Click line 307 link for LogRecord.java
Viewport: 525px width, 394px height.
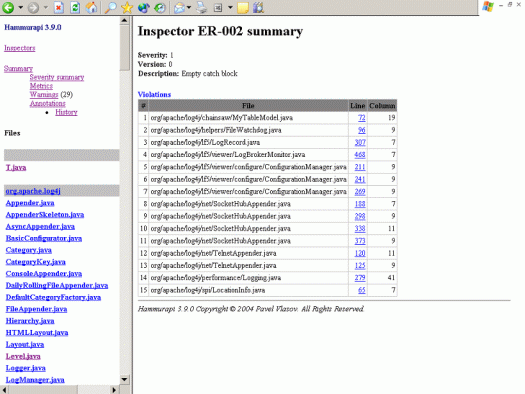pyautogui.click(x=360, y=143)
